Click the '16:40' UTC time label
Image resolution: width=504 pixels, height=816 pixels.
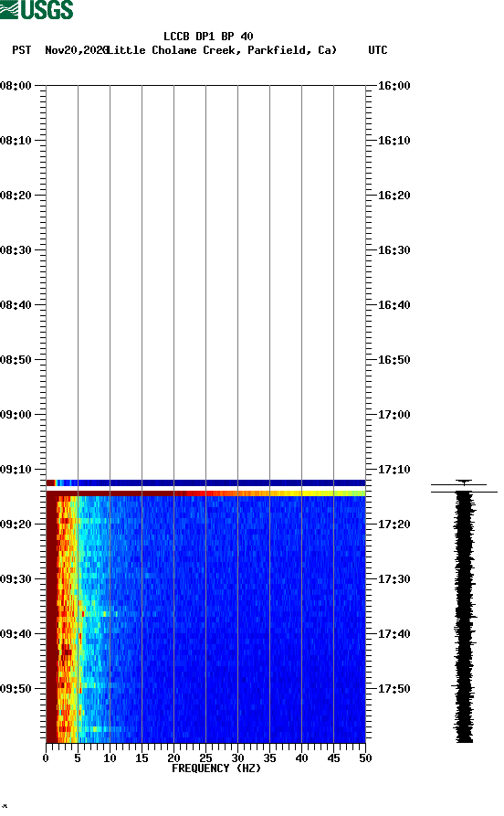[394, 305]
